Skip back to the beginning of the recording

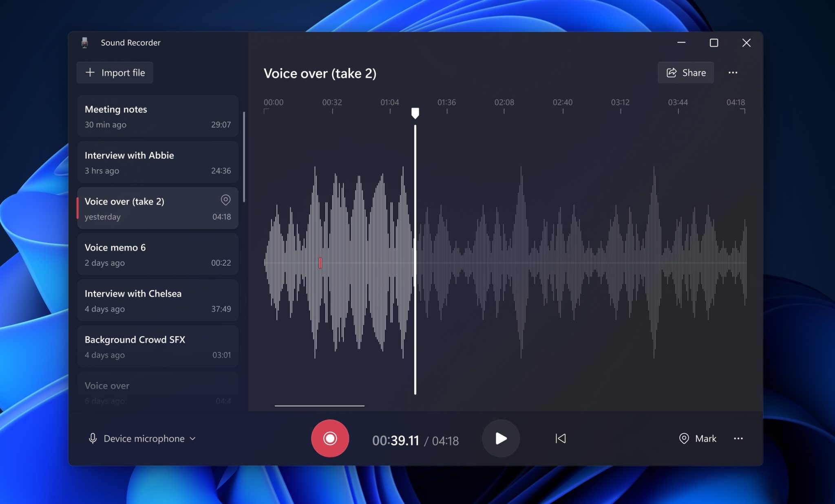(560, 438)
